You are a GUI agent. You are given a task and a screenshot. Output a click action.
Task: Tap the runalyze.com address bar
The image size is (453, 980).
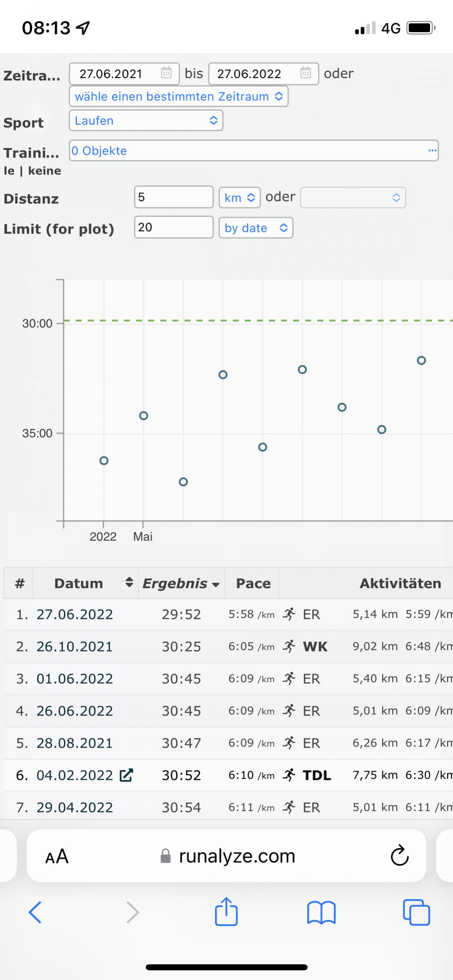[x=236, y=856]
